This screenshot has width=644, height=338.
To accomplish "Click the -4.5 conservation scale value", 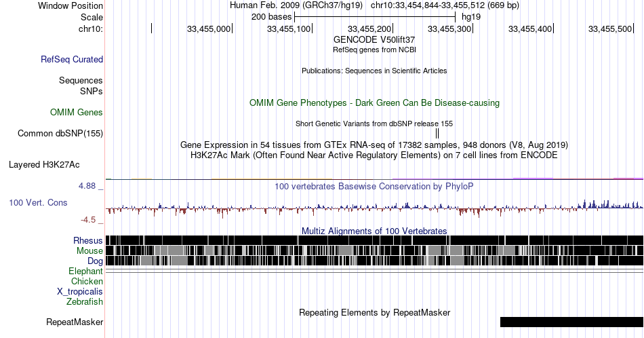I will coord(88,220).
